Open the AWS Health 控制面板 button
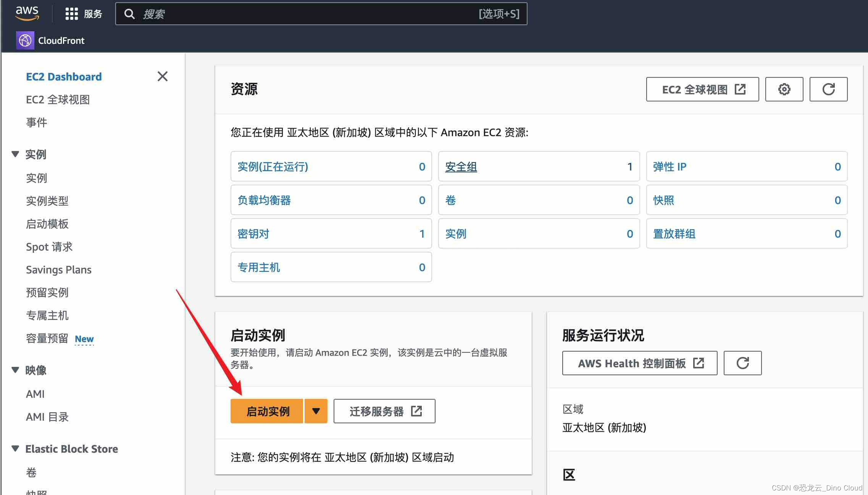The image size is (868, 495). point(639,363)
